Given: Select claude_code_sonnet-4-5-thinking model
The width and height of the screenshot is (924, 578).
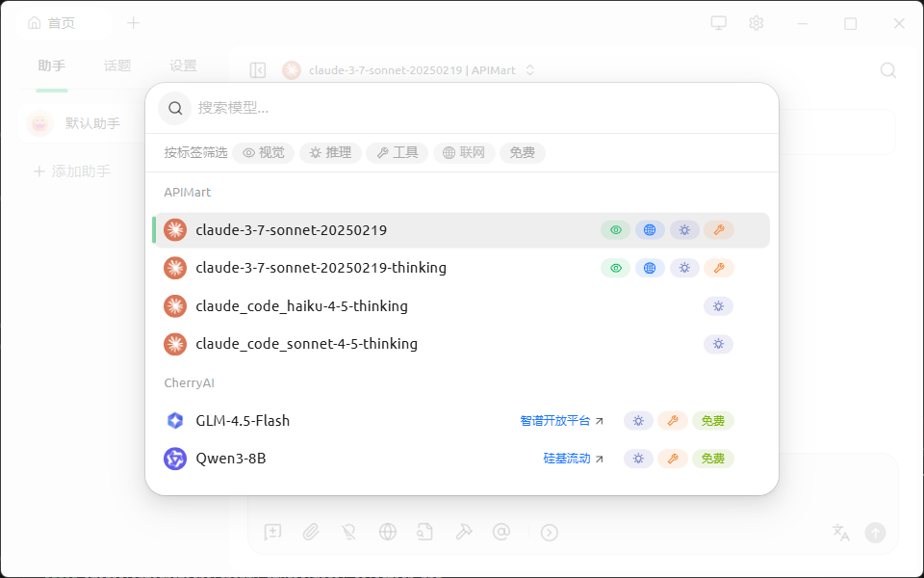Looking at the screenshot, I should (461, 344).
